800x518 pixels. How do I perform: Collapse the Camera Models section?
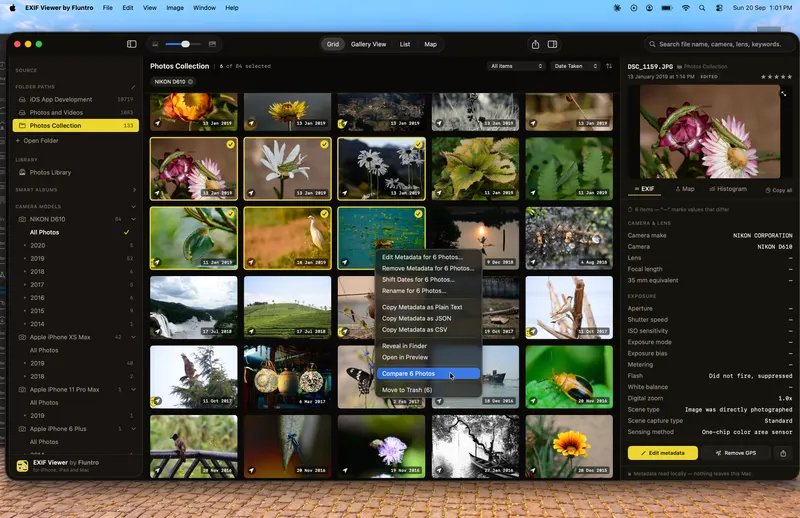coord(134,207)
